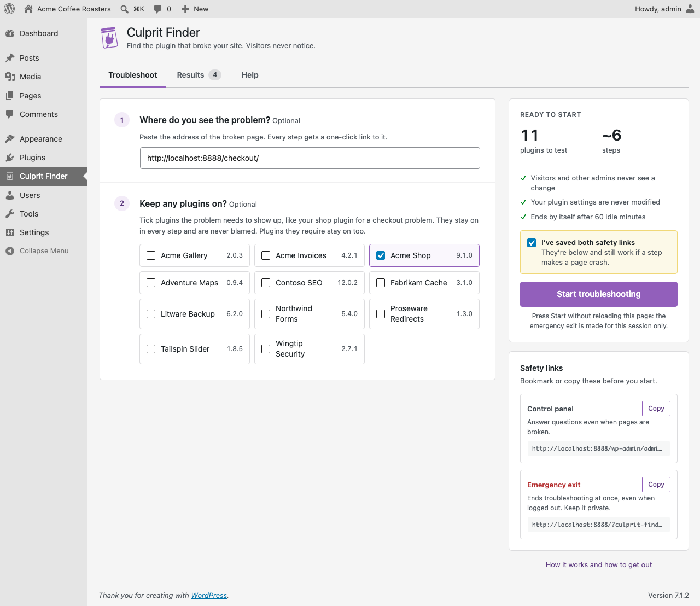Switch to the Results tab
Image resolution: width=700 pixels, height=606 pixels.
click(x=199, y=75)
